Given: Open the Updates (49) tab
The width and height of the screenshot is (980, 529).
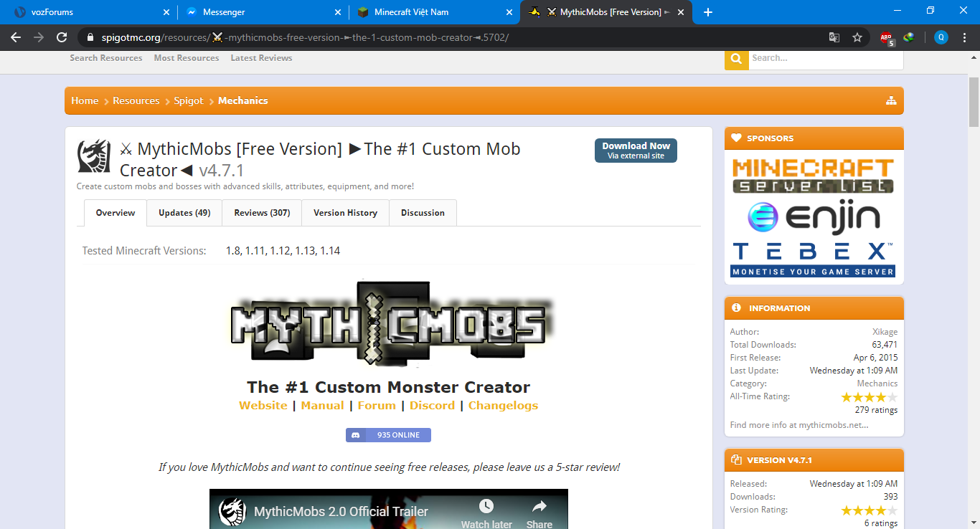Looking at the screenshot, I should [184, 213].
